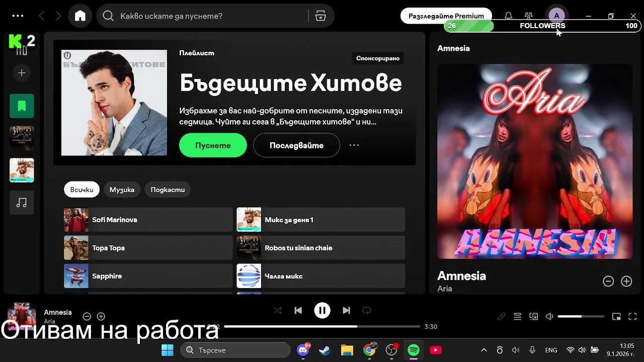The image size is (644, 362).
Task: Open the Browse icon in search bar
Action: click(x=320, y=16)
